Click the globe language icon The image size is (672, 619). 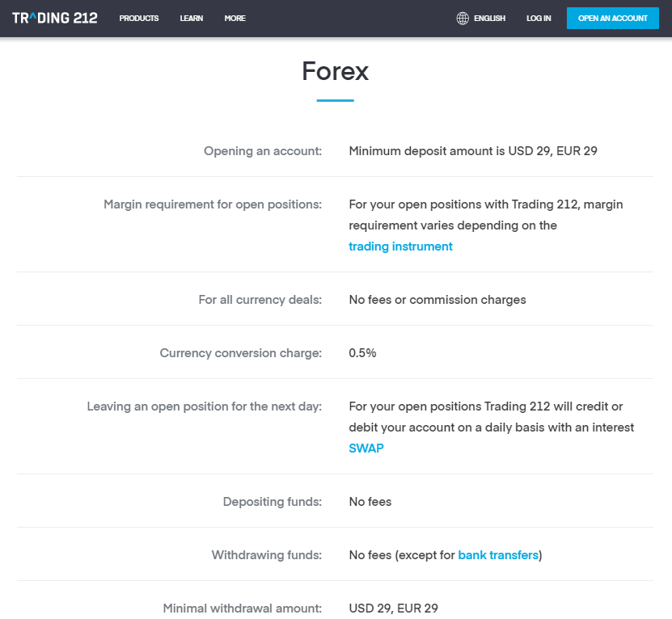[463, 19]
